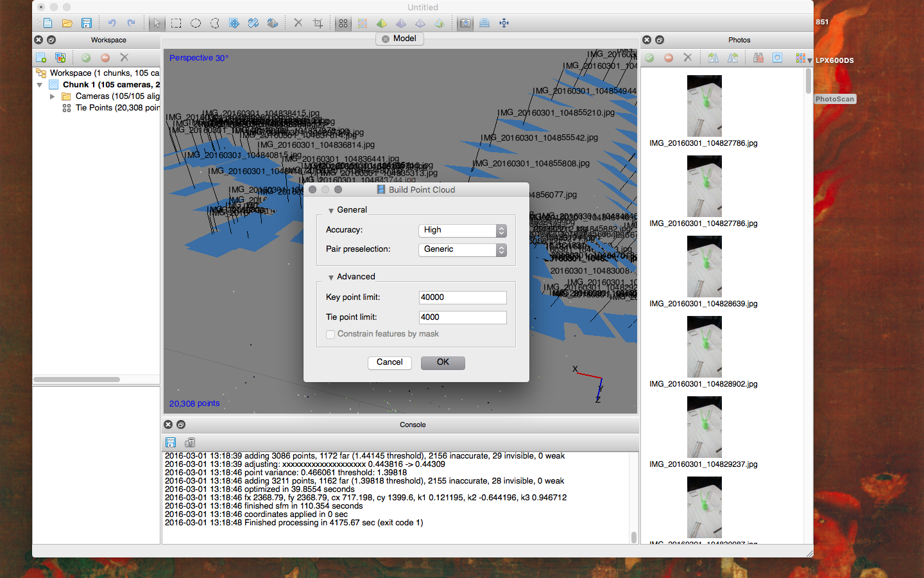The image size is (924, 578).
Task: Float the Workspace pane
Action: [51, 40]
